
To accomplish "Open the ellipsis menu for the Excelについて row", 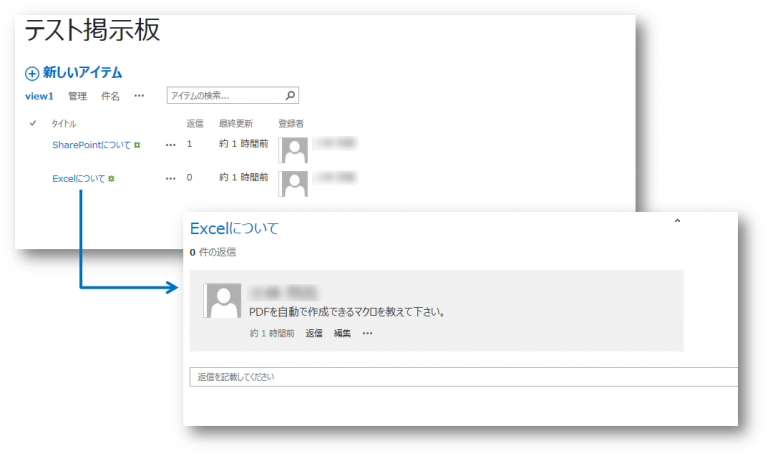I will 170,178.
